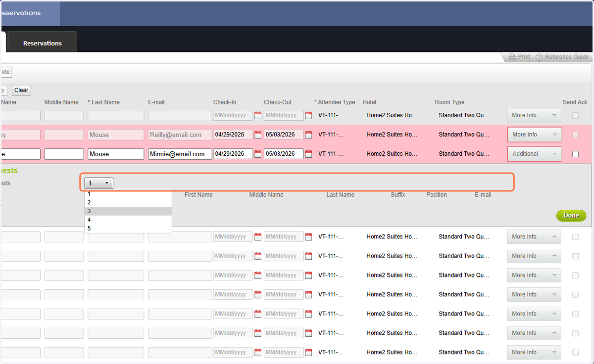Click the Position header in guests section

[x=437, y=195]
